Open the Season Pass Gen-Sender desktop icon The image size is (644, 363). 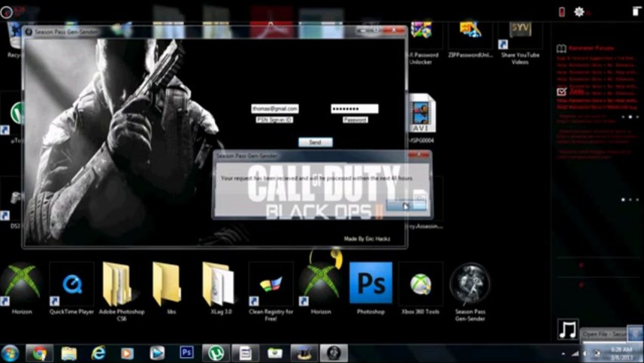click(470, 291)
